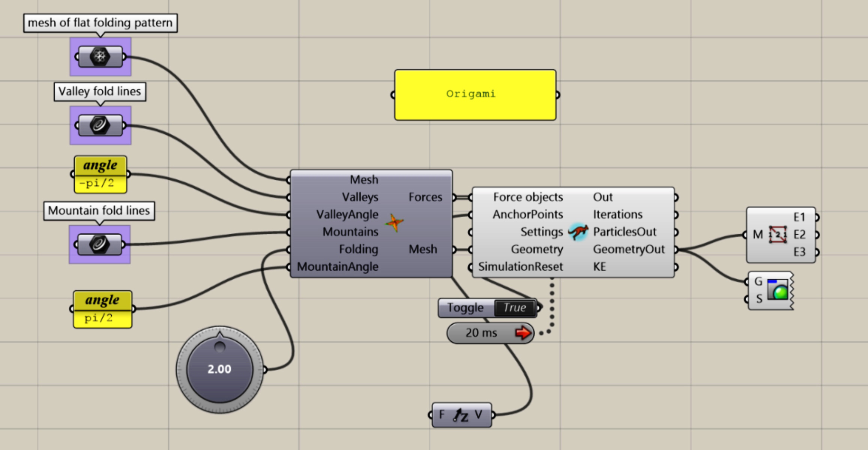Click the mesh parameter hexagon icon

(100, 57)
